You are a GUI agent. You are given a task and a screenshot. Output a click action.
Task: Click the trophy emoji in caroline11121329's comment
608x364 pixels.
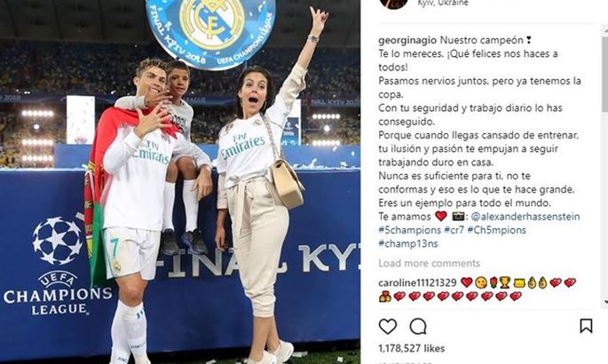(x=504, y=282)
